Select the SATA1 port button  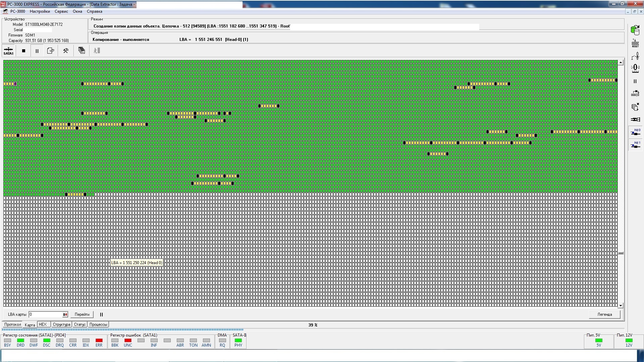pyautogui.click(x=8, y=51)
